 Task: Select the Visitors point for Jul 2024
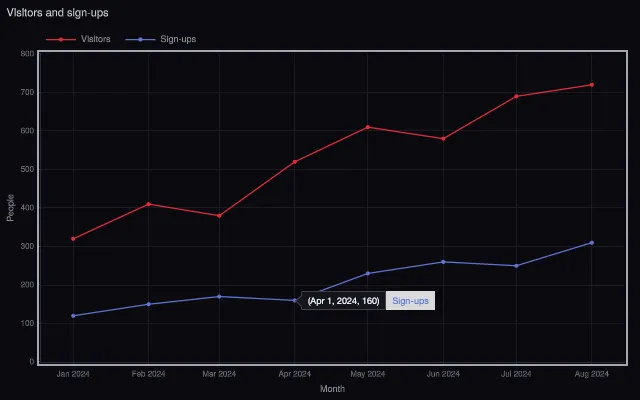pos(516,96)
